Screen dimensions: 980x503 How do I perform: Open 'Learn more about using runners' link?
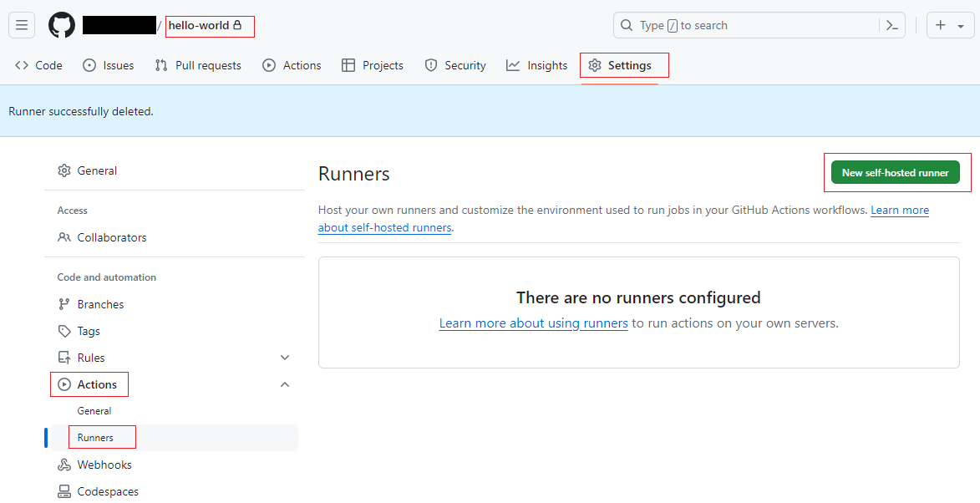(533, 323)
